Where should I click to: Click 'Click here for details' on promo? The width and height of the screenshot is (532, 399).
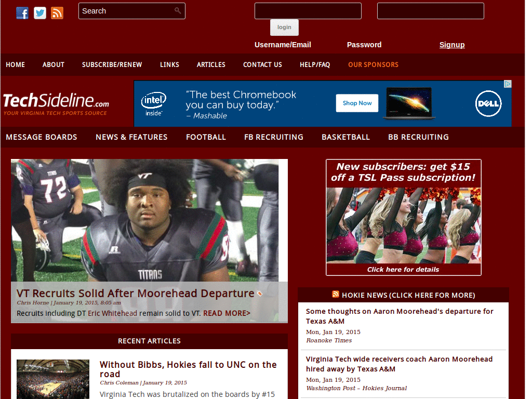[403, 270]
